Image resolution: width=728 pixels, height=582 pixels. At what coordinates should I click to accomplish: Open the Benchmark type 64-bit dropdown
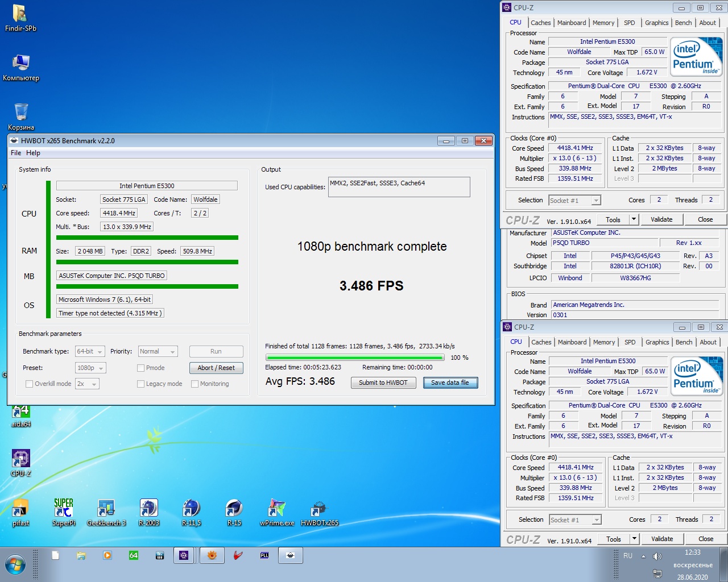tap(90, 351)
